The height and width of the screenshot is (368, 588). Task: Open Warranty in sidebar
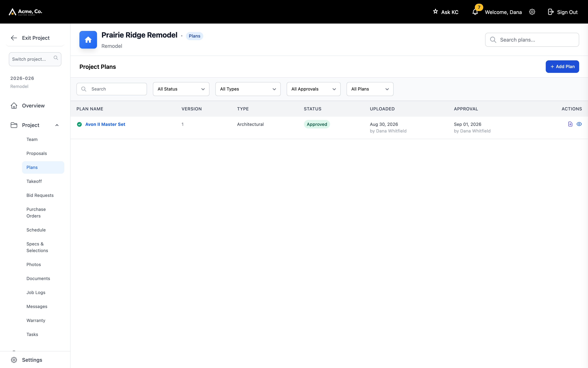(36, 321)
